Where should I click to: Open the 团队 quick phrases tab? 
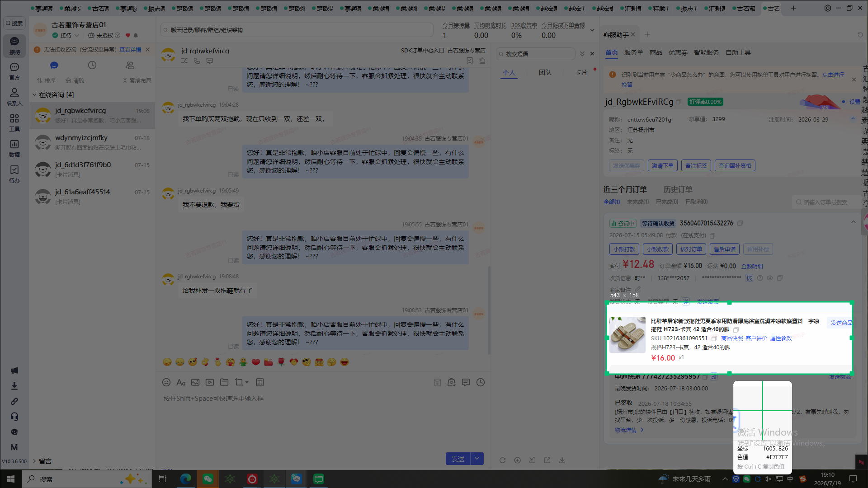tap(545, 72)
